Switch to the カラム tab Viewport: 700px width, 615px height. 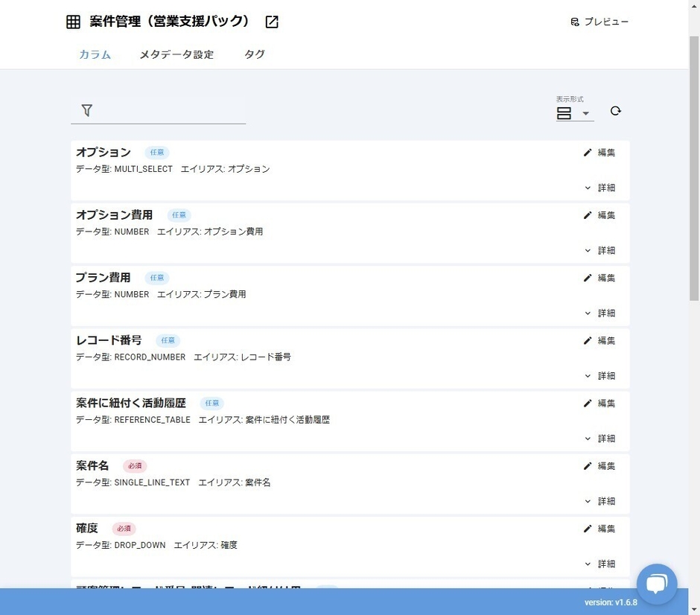[x=95, y=54]
